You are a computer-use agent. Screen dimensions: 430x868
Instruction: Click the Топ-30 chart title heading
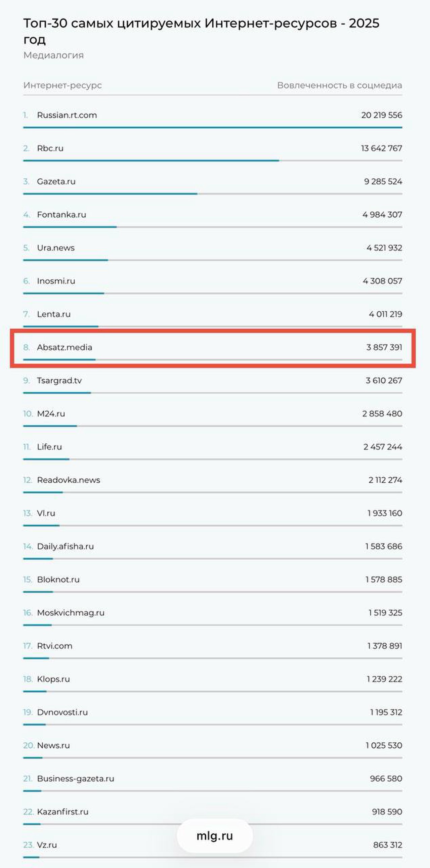point(201,31)
